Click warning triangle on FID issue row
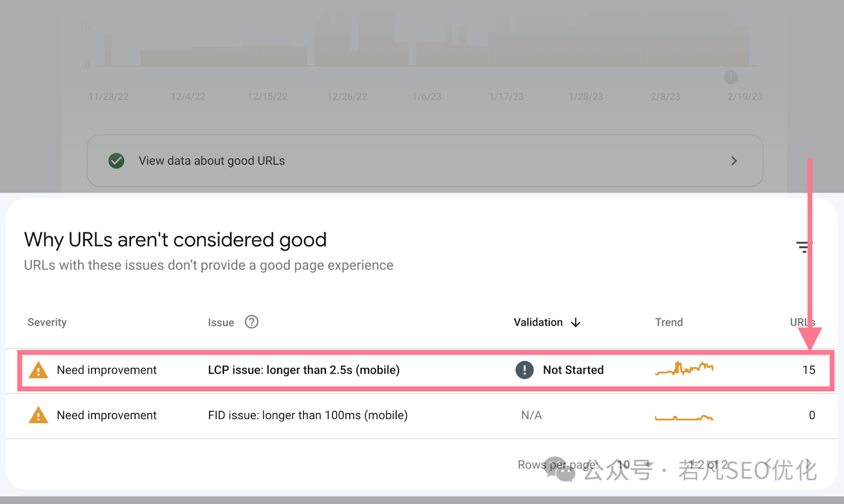The height and width of the screenshot is (504, 844). (x=38, y=415)
